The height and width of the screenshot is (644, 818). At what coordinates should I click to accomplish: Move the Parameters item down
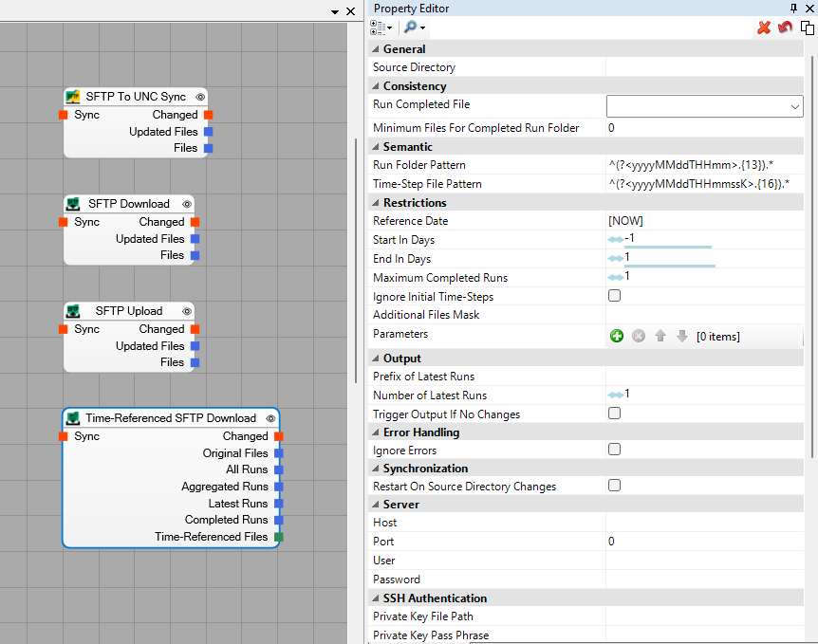[682, 337]
